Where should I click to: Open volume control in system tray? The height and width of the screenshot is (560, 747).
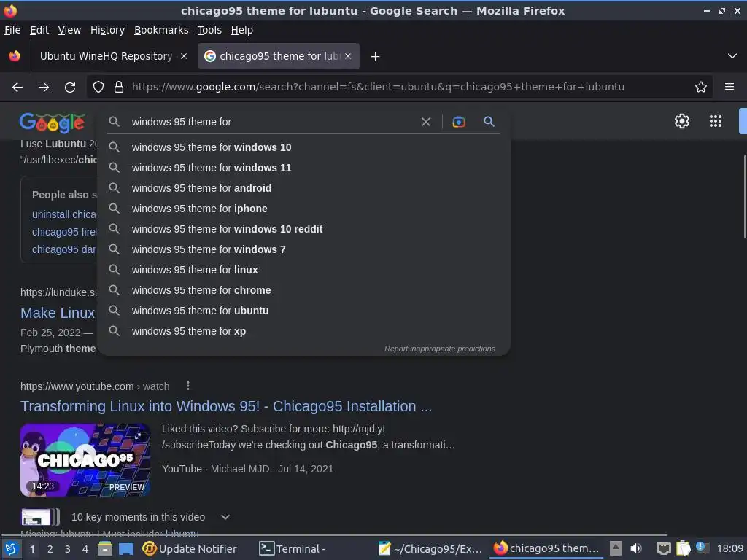pos(636,549)
